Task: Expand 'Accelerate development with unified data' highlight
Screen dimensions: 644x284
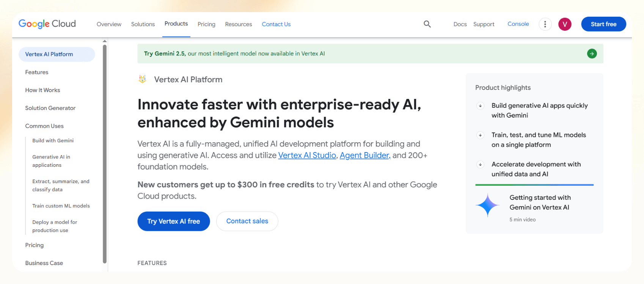Action: pos(480,164)
